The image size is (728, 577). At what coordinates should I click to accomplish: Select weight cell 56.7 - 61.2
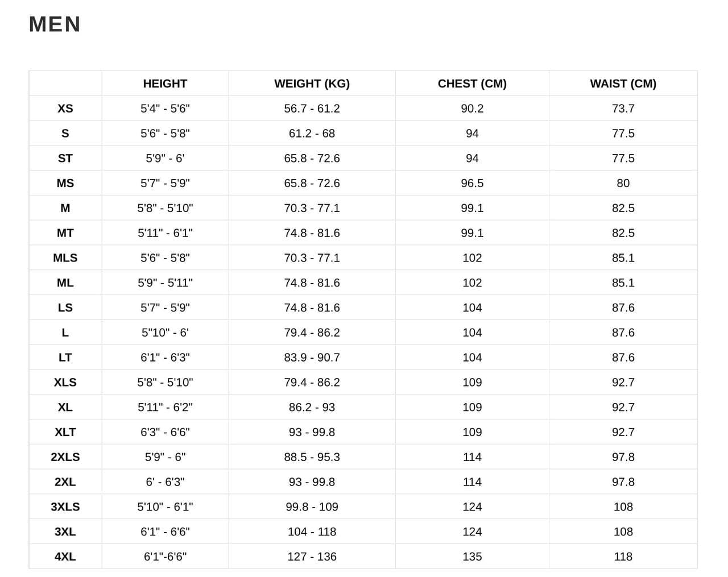pyautogui.click(x=312, y=109)
